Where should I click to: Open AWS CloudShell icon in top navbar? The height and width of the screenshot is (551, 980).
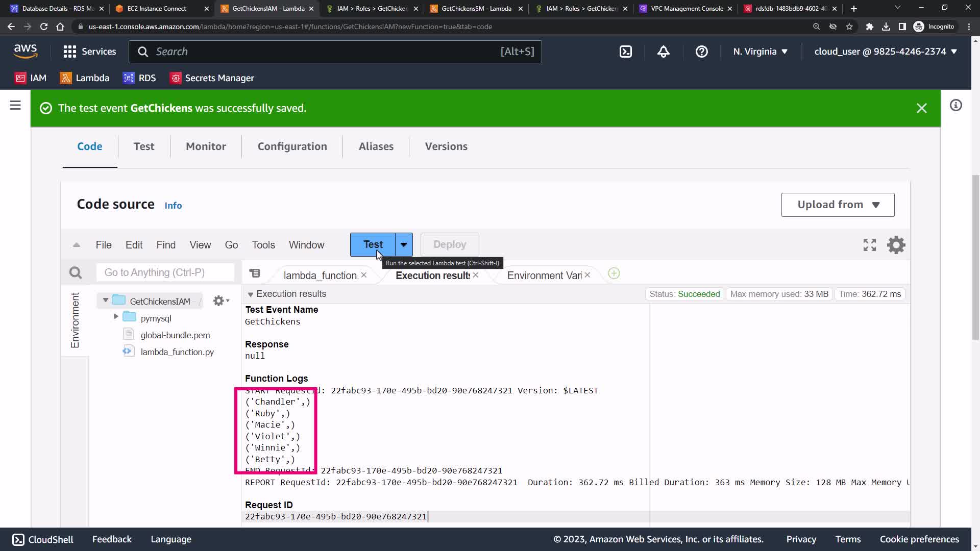626,52
